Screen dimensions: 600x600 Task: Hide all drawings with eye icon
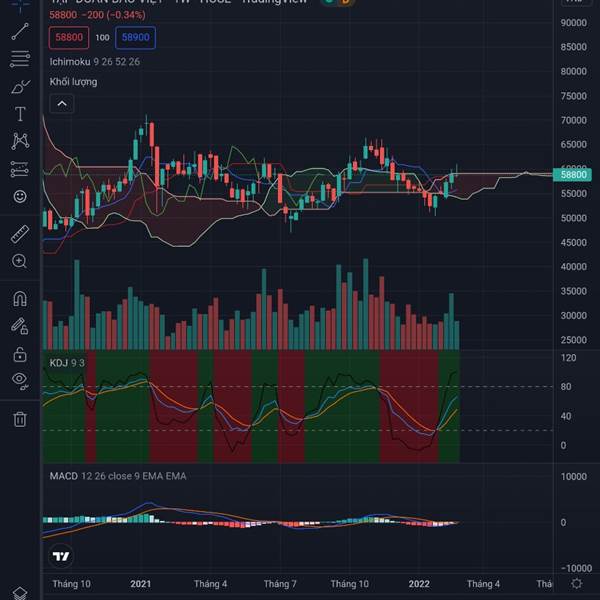click(x=20, y=380)
